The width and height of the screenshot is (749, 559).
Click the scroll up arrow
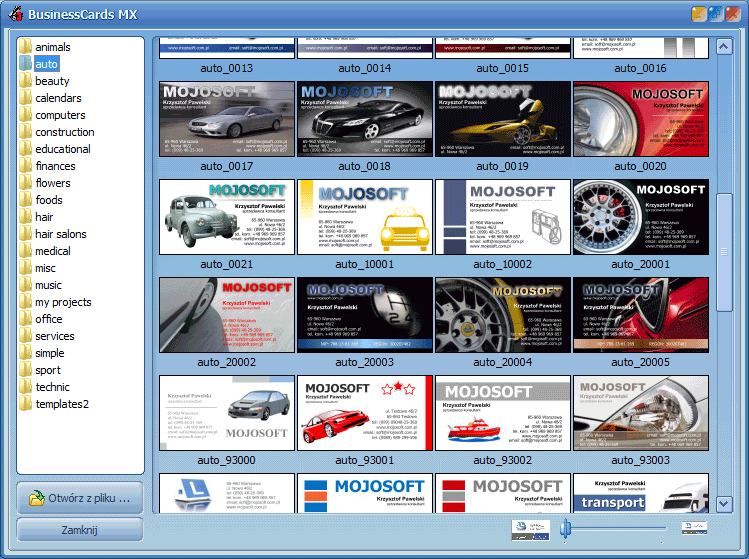point(724,47)
